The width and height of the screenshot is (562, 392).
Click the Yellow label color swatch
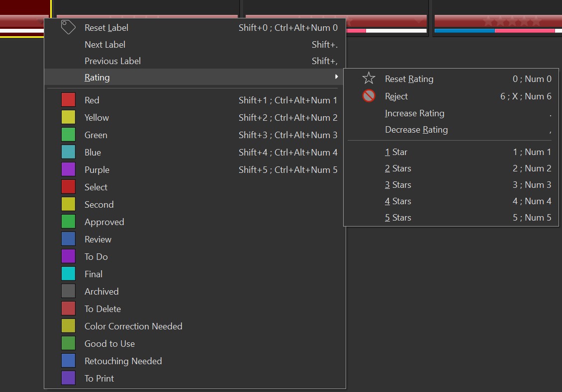68,117
